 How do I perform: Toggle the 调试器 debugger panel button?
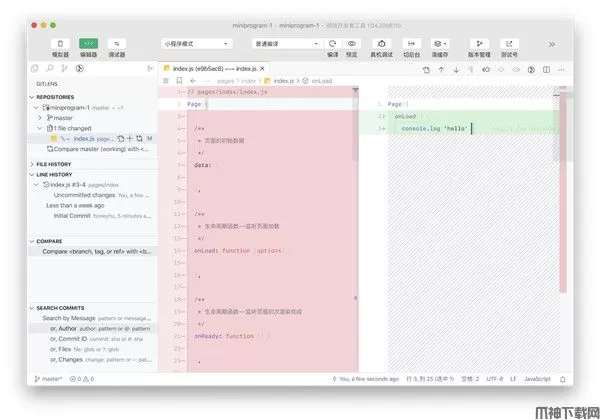point(117,44)
